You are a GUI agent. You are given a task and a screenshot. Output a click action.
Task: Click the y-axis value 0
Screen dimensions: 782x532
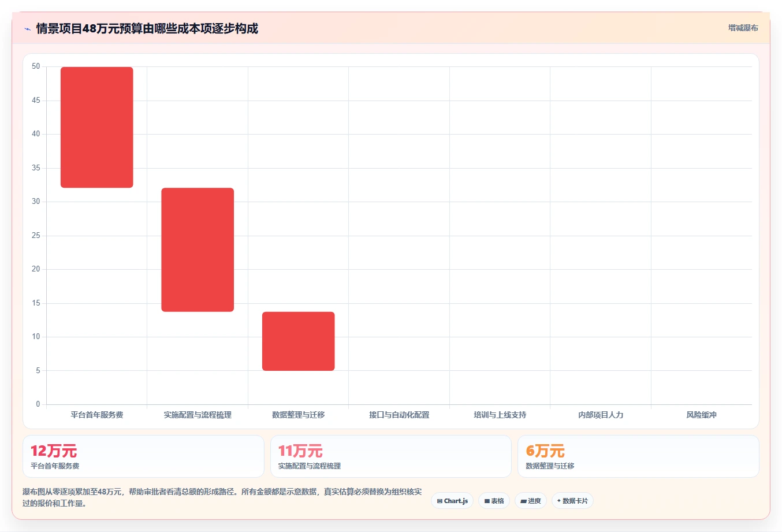tap(38, 404)
